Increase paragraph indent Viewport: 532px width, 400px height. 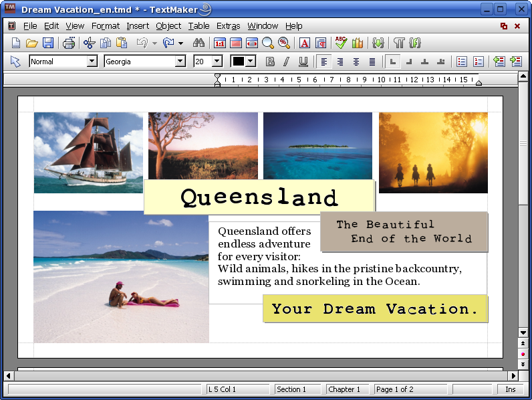click(516, 62)
